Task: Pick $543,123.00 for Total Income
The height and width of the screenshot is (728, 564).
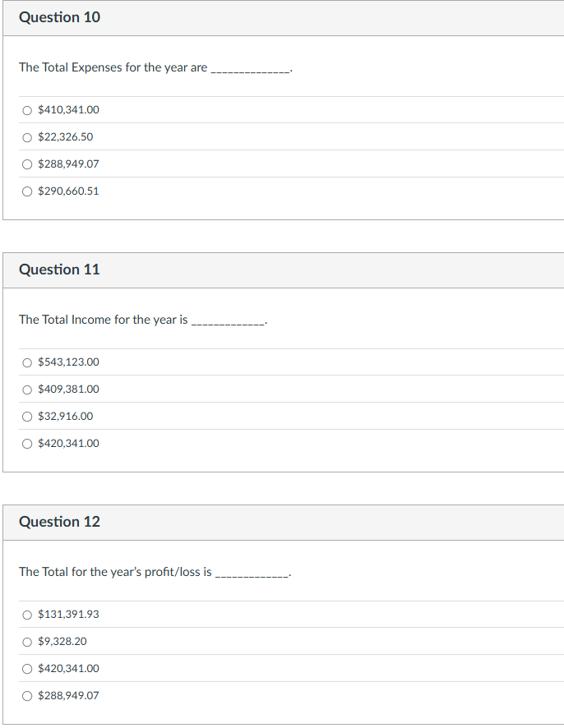Action: point(26,362)
